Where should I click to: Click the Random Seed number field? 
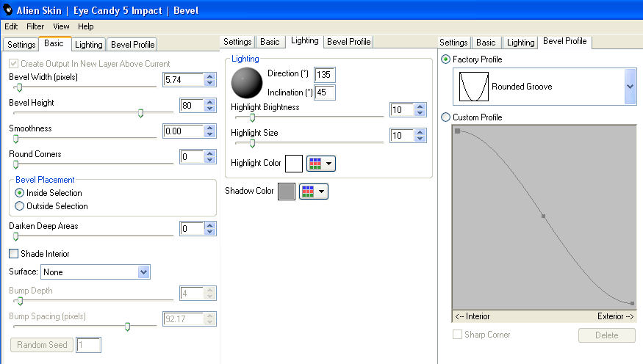tap(88, 345)
